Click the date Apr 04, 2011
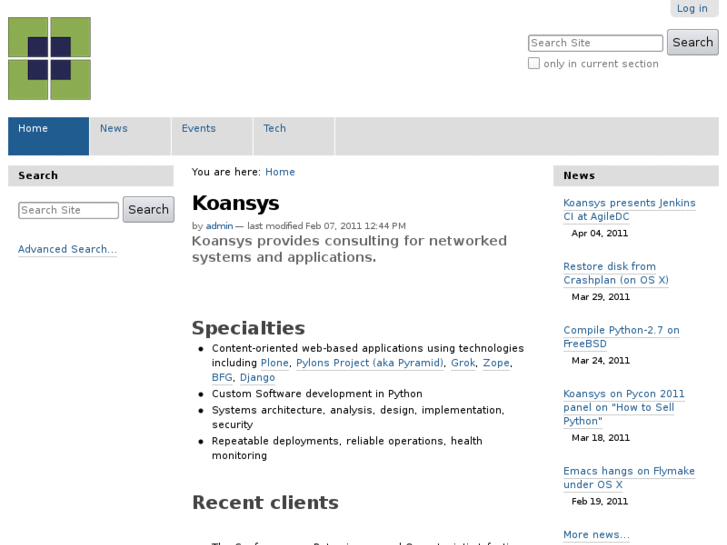 point(599,233)
